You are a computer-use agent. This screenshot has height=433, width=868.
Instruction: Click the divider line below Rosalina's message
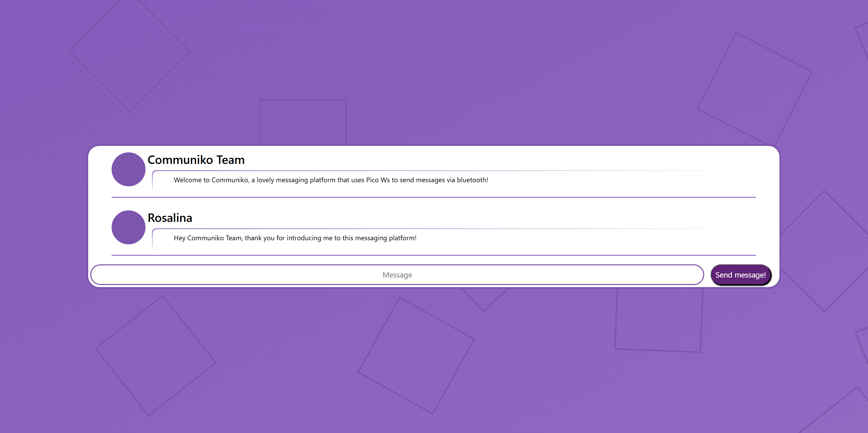click(x=433, y=255)
